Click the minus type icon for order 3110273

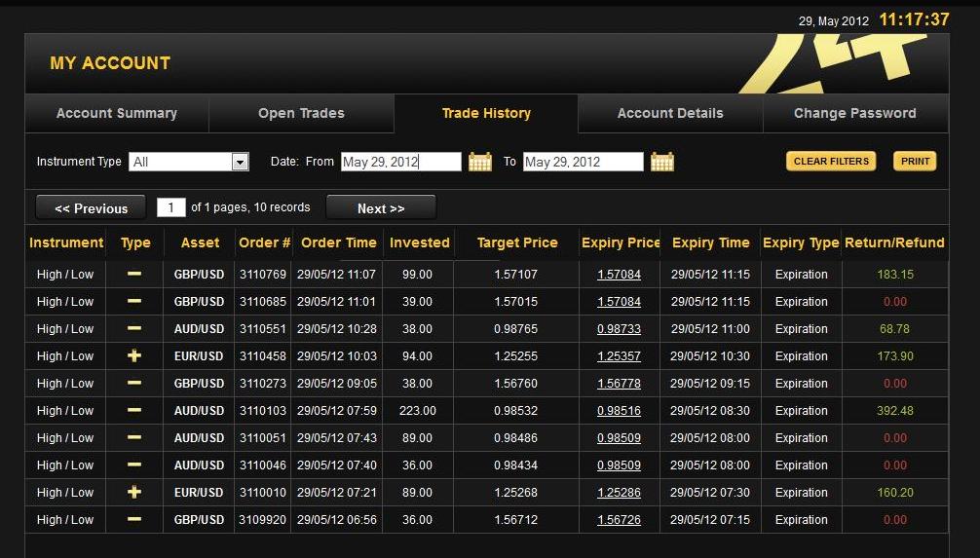tap(134, 383)
